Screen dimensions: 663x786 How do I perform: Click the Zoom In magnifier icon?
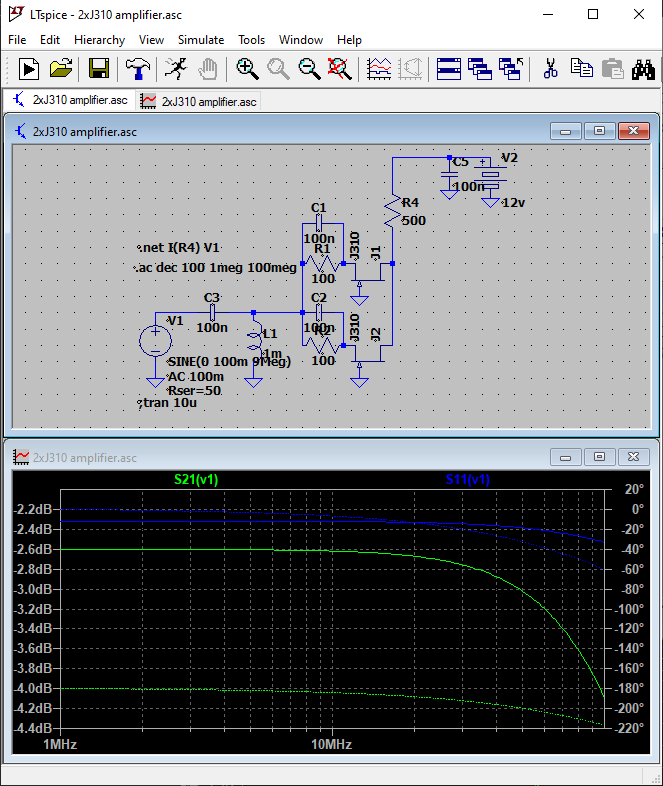(x=246, y=68)
